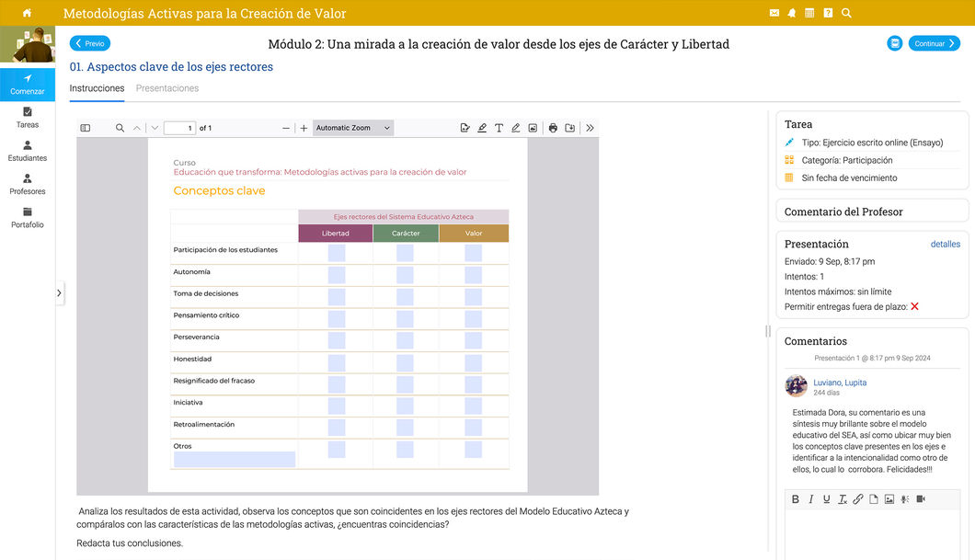Screen dimensions: 975x560
Task: Expand more PDF tools double chevron
Action: point(590,128)
